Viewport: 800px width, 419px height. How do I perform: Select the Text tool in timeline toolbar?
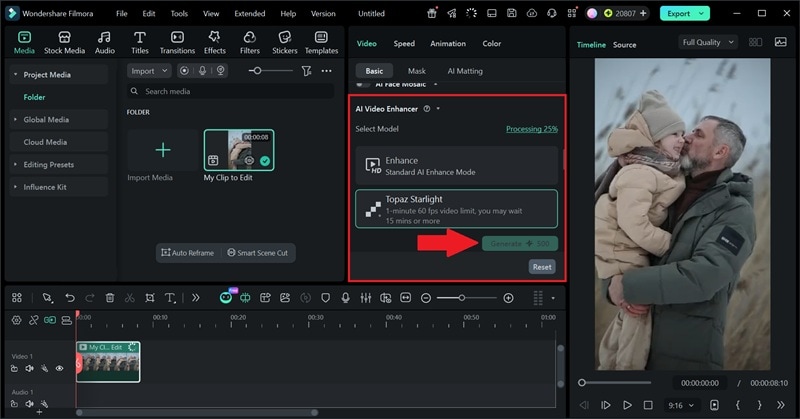click(x=170, y=298)
